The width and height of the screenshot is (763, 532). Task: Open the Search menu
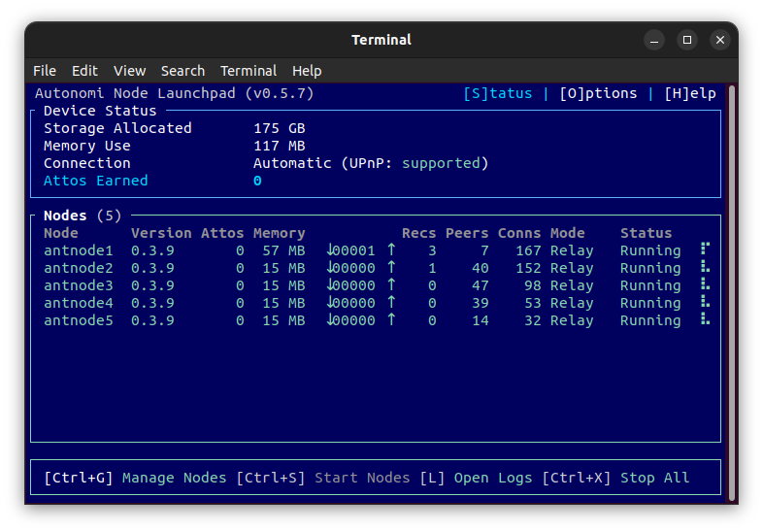pyautogui.click(x=182, y=71)
